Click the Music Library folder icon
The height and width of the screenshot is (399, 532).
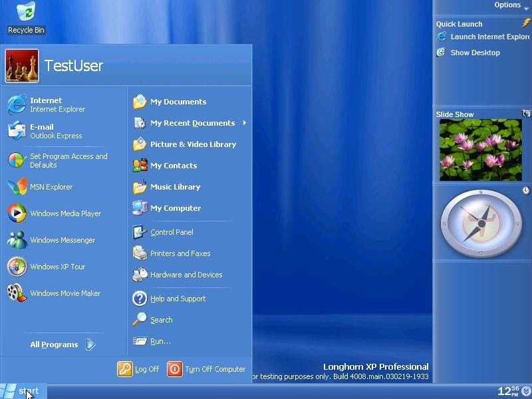(140, 187)
